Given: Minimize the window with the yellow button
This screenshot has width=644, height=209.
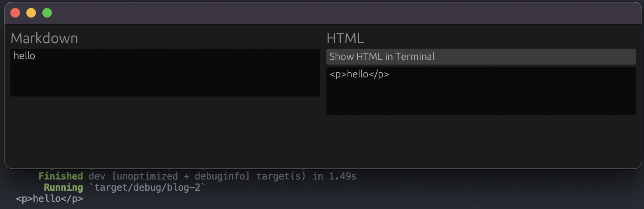Looking at the screenshot, I should 31,13.
